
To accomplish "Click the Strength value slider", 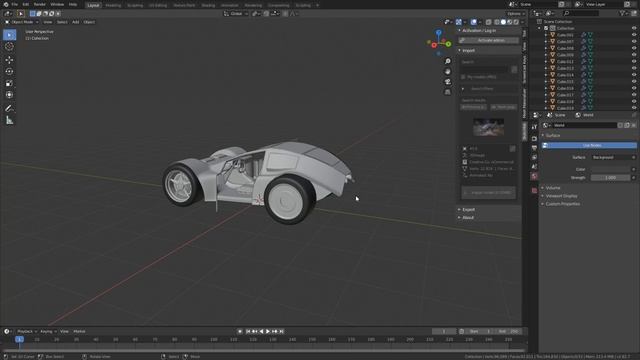I will tap(610, 178).
